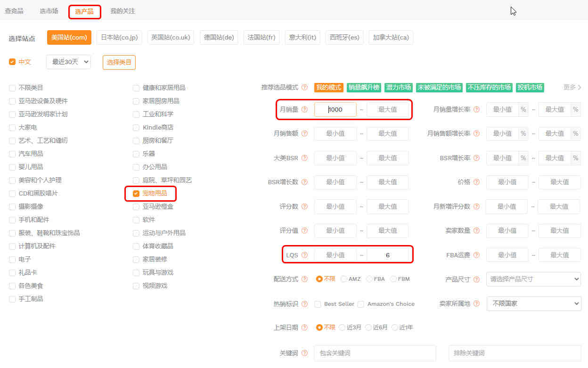Image resolution: width=588 pixels, height=368 pixels.
Task: Open the 最近30天 time range dropdown
Action: (68, 62)
